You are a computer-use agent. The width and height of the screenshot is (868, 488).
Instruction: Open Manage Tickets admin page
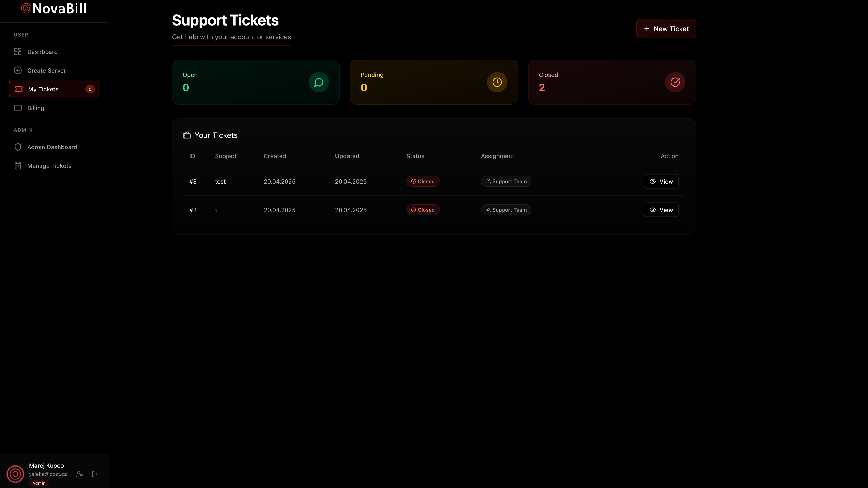(x=49, y=166)
